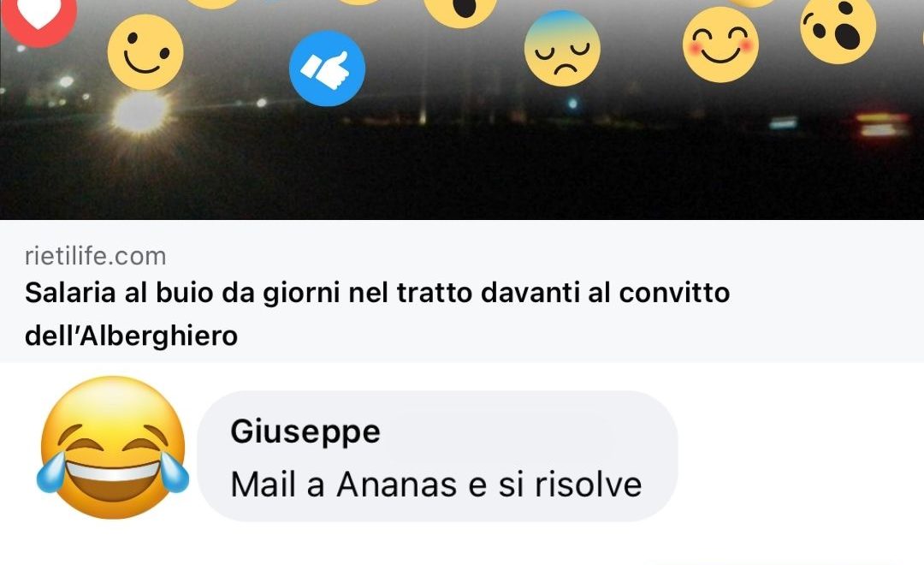This screenshot has width=924, height=565.
Task: Click the bright headlight in photo
Action: [x=139, y=112]
